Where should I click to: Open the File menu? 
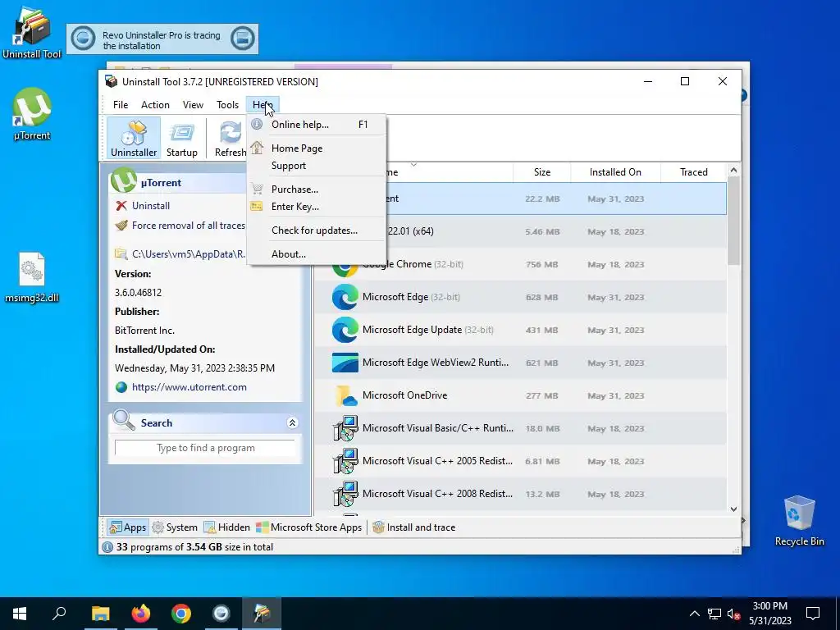click(121, 104)
